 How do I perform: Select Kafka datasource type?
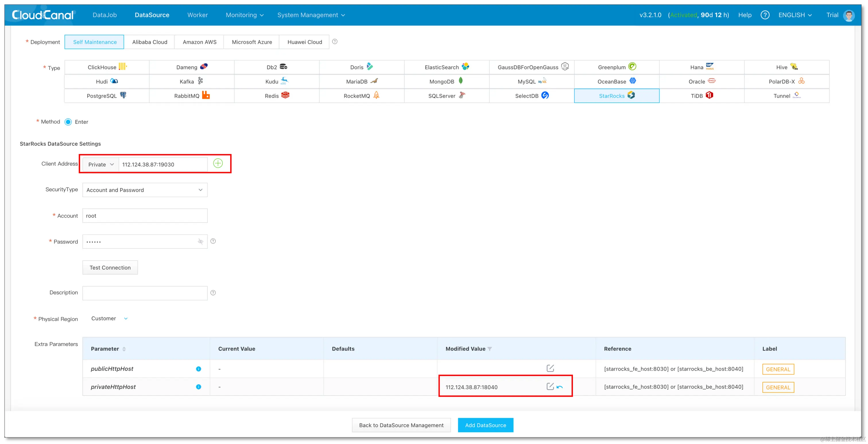point(192,81)
